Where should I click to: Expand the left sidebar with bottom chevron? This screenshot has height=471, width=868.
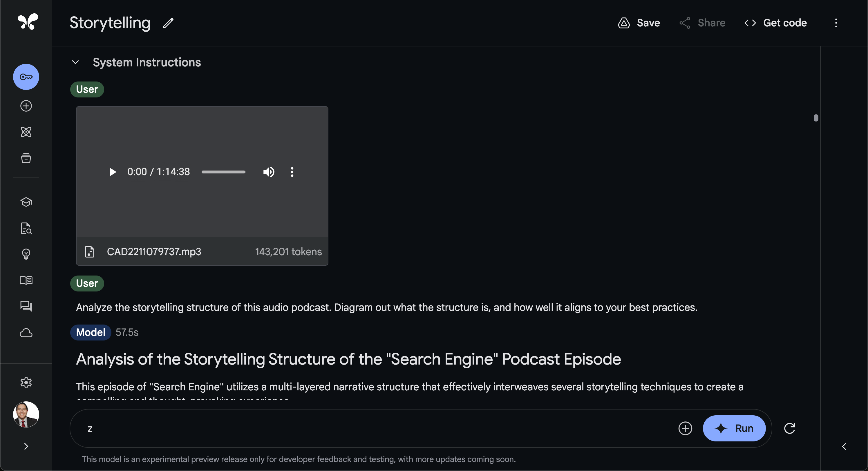click(26, 446)
